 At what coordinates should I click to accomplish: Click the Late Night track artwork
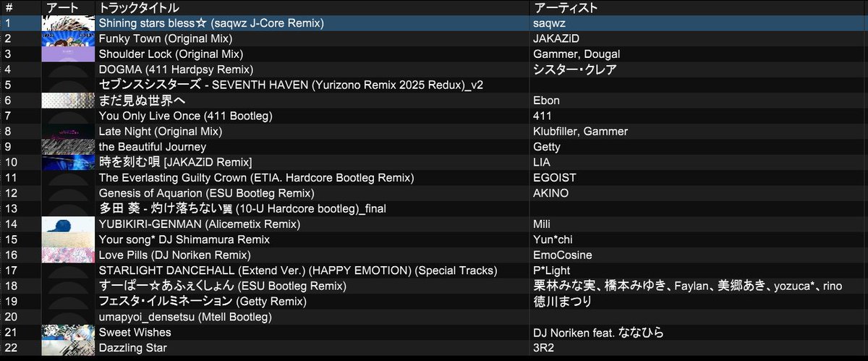[68, 131]
